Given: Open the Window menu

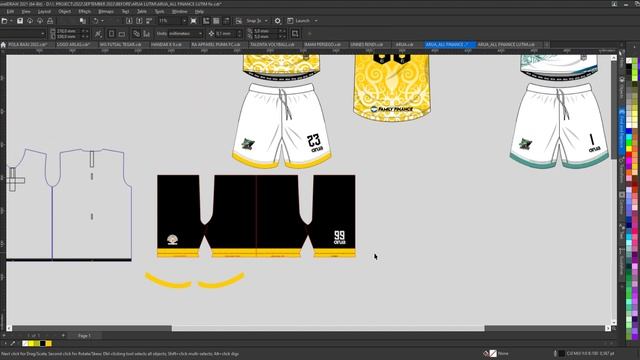Looking at the screenshot, I should 180,11.
